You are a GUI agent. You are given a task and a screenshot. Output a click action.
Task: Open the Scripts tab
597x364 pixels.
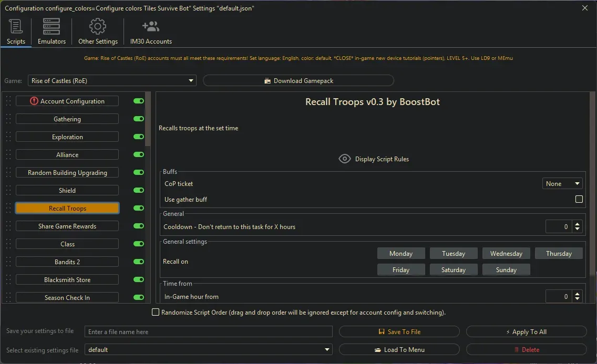pyautogui.click(x=16, y=33)
